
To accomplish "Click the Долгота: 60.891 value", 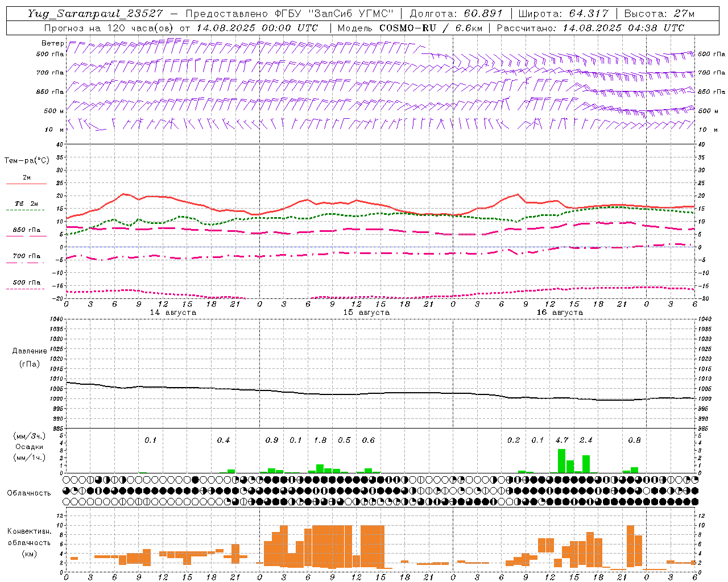I will pos(456,14).
